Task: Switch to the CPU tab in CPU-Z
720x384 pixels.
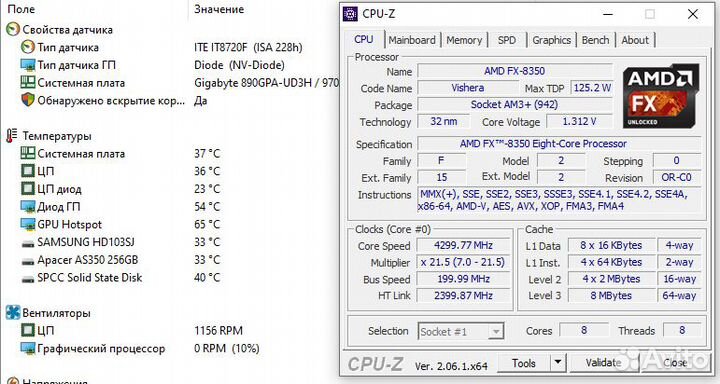Action: click(364, 40)
